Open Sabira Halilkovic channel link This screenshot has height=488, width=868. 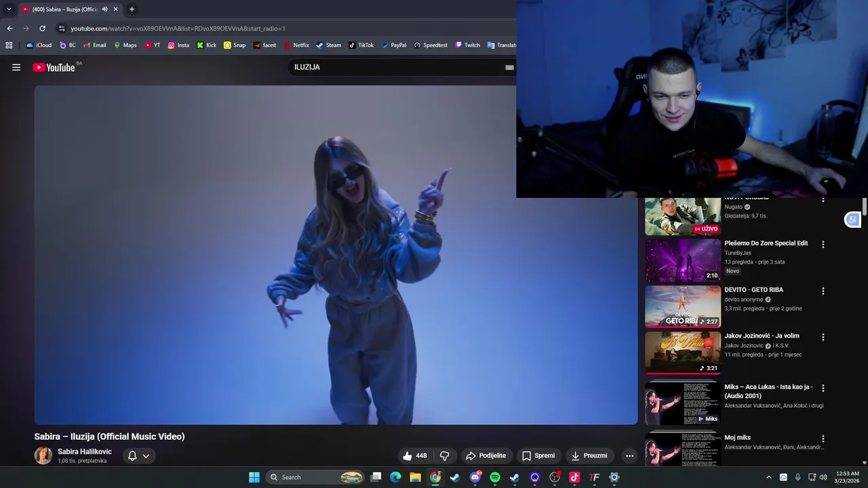(x=85, y=451)
